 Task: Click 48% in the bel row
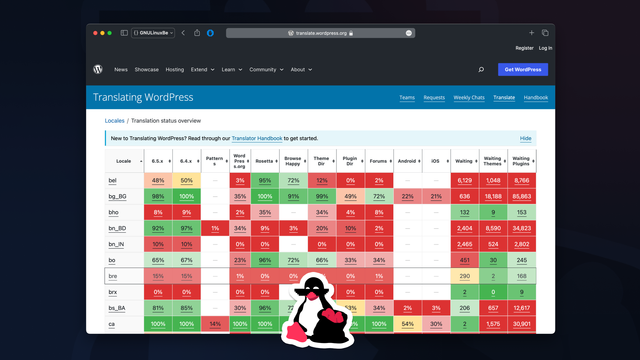tap(158, 180)
